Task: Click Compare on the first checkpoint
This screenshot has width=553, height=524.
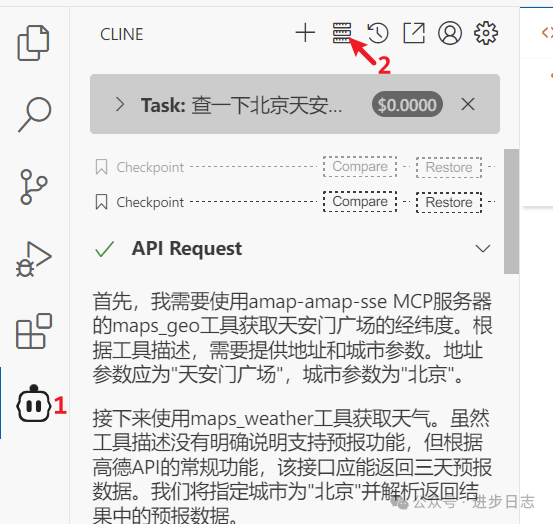Action: pos(360,166)
